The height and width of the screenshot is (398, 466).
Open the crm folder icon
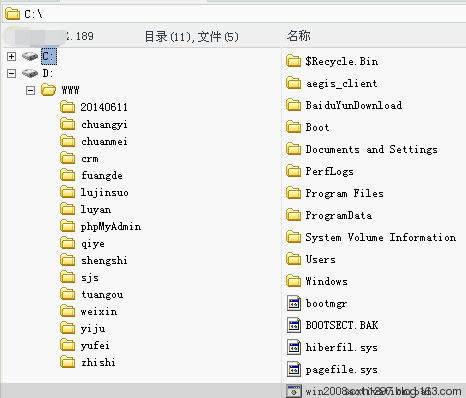pyautogui.click(x=68, y=158)
